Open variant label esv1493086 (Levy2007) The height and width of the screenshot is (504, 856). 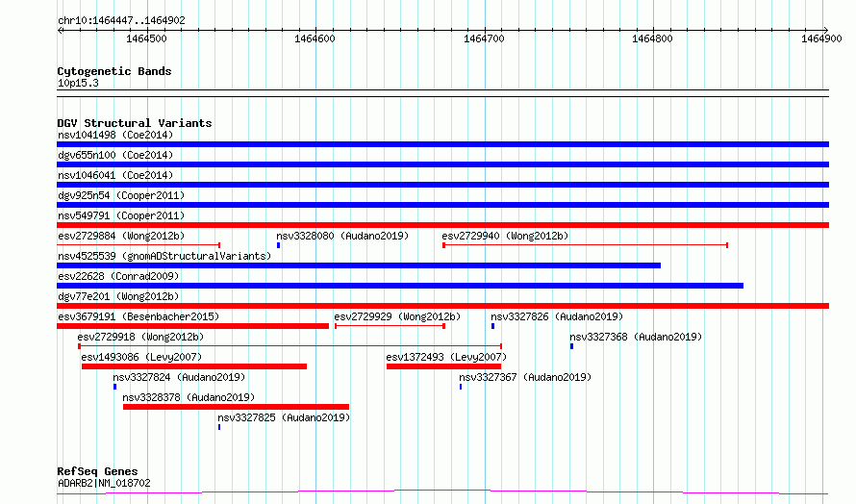(141, 357)
